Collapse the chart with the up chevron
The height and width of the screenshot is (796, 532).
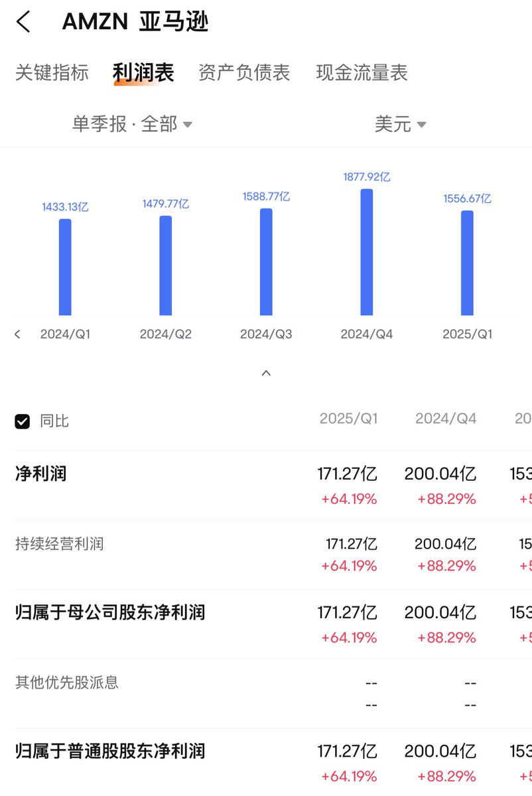266,373
